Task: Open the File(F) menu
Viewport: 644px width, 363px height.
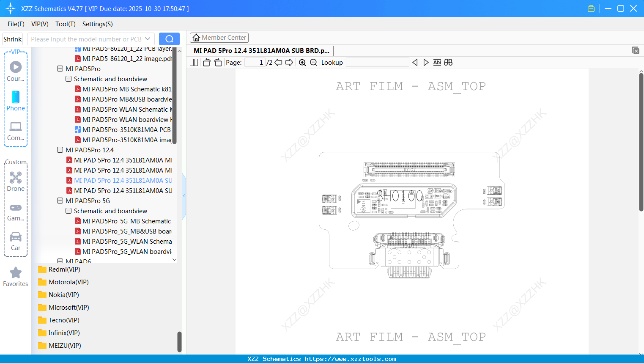Action: 16,24
